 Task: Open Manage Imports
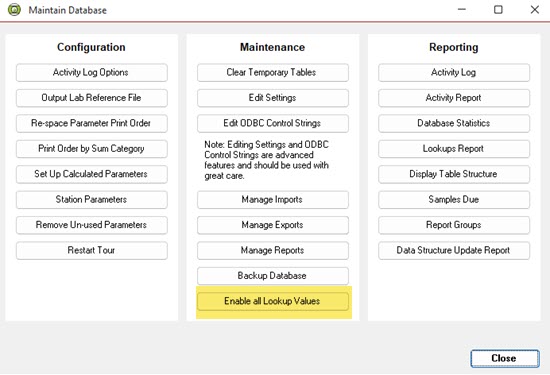click(x=273, y=200)
